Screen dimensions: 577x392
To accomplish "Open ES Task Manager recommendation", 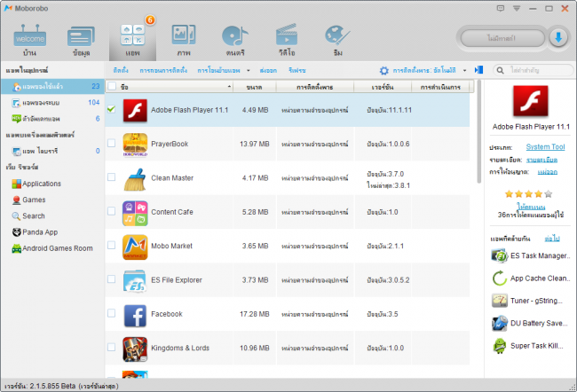I will point(531,255).
